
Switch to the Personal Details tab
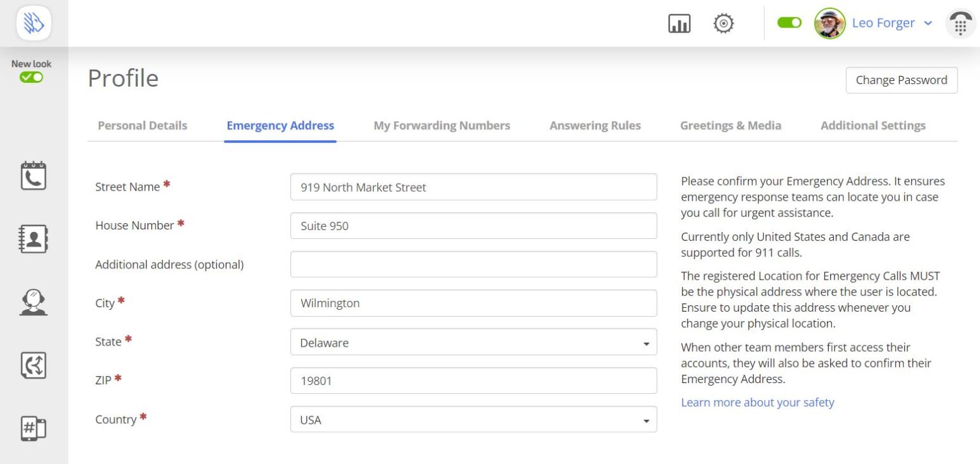tap(142, 126)
